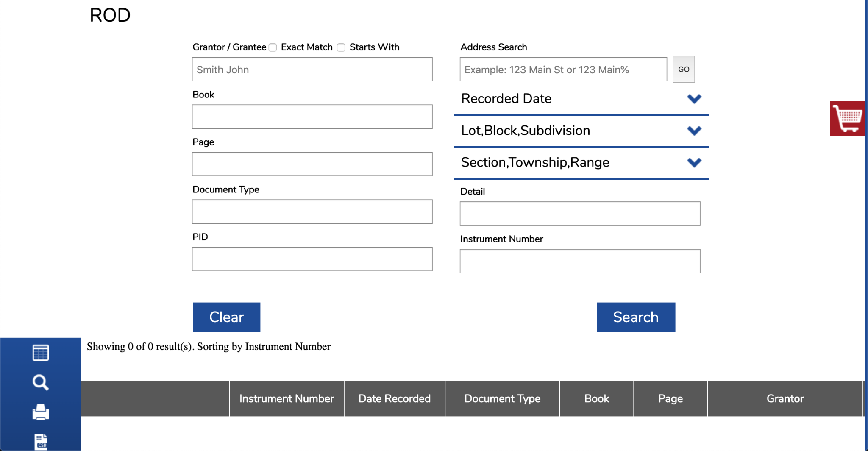This screenshot has height=451, width=868.
Task: Click the Document Type field
Action: tap(312, 211)
